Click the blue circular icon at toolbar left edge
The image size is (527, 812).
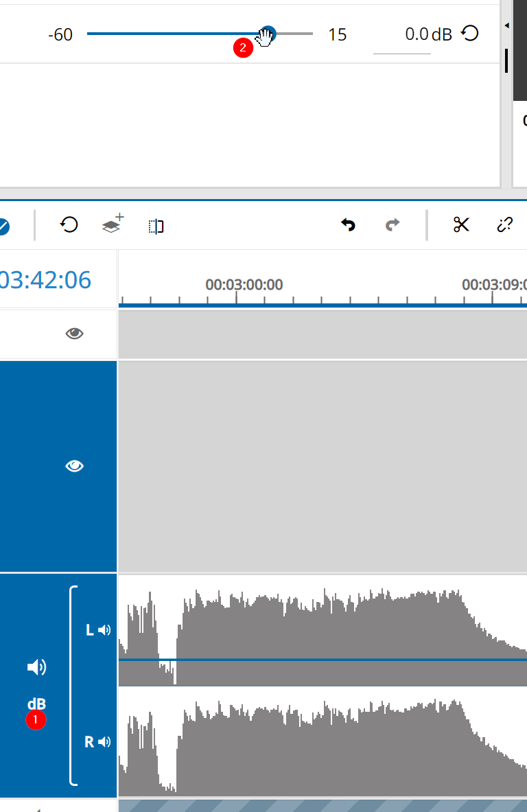3,226
